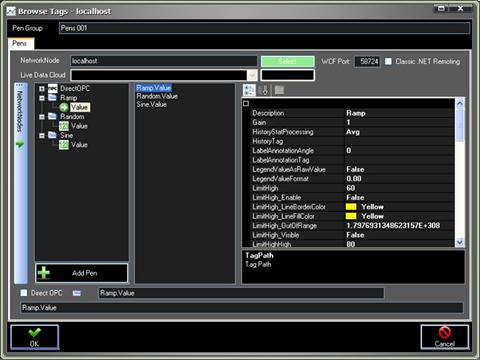Select the Value item under Sine
Screen dimensions: 480x360
click(79, 145)
